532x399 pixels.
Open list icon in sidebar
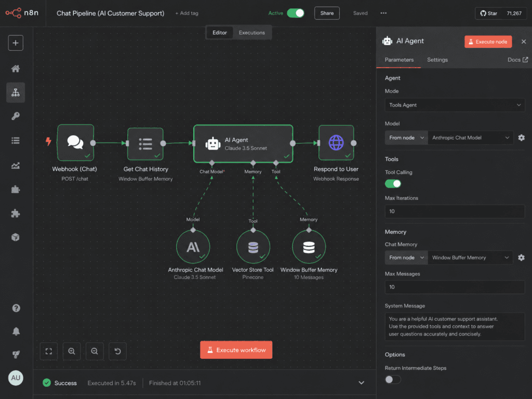(16, 140)
